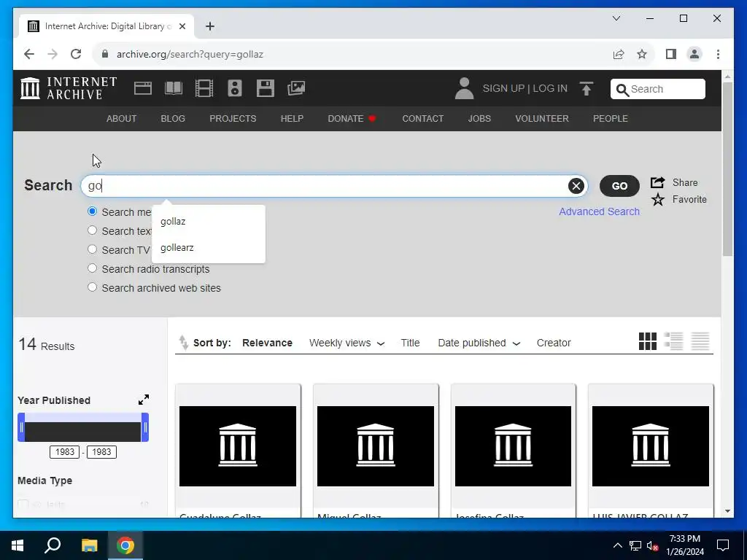
Task: Open Chrome profile avatar
Action: point(694,54)
